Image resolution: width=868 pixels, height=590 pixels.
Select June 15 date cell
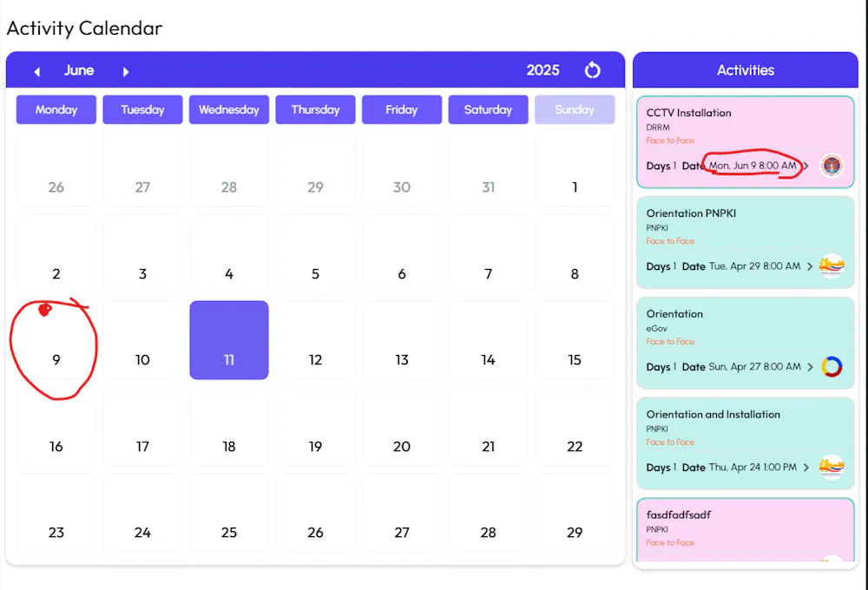click(574, 340)
